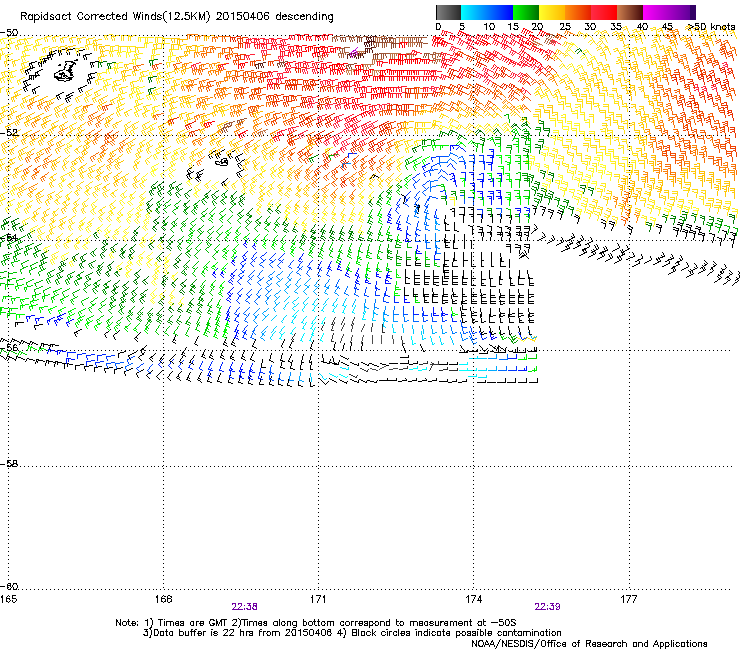
Task: Click the green 15-20 knots legend swatch
Action: point(526,12)
